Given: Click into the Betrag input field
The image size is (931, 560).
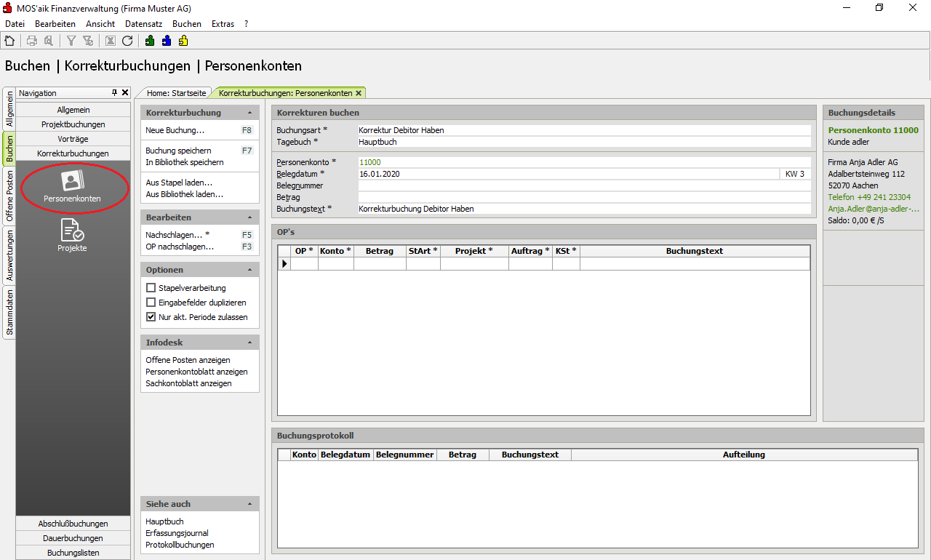Looking at the screenshot, I should click(x=583, y=197).
